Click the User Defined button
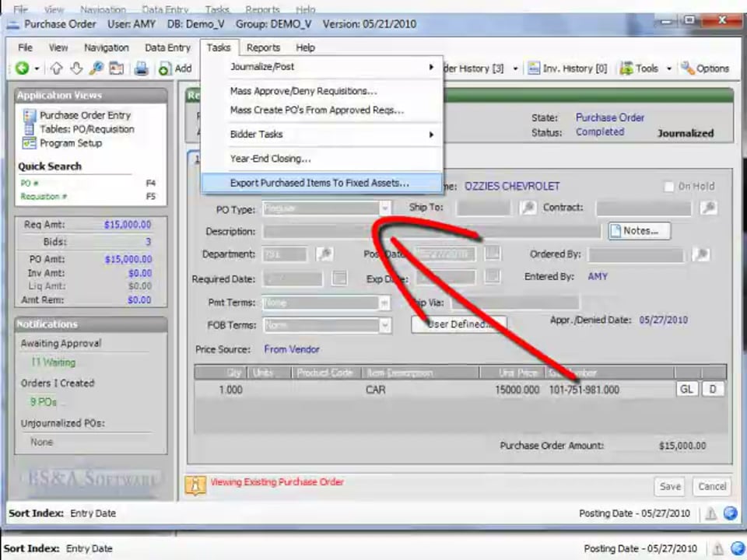747x560 pixels. [x=459, y=324]
